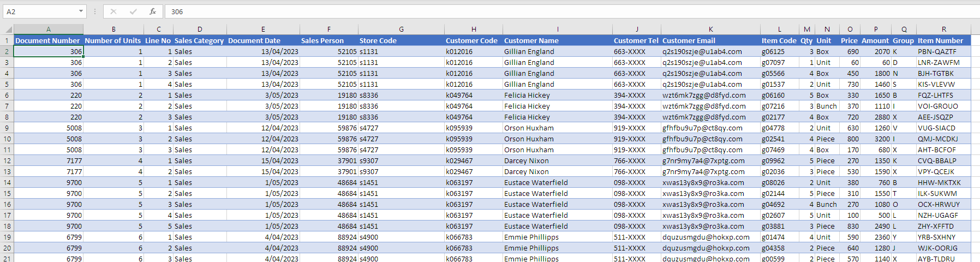The width and height of the screenshot is (980, 262).
Task: Click the 'Document Number' header cell
Action: (49, 40)
